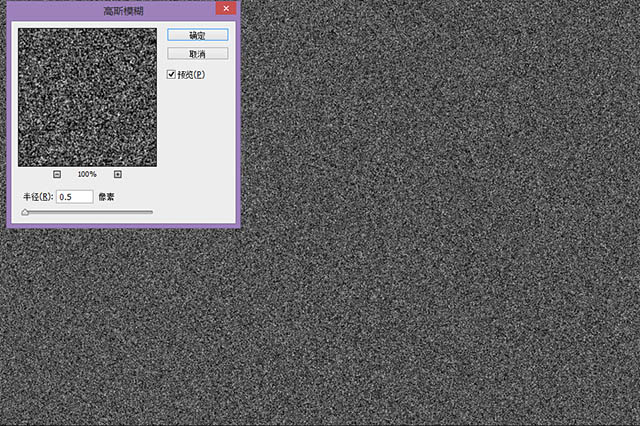Screen dimensions: 640x426
Task: Click the 半径(R) radius label
Action: (37, 197)
